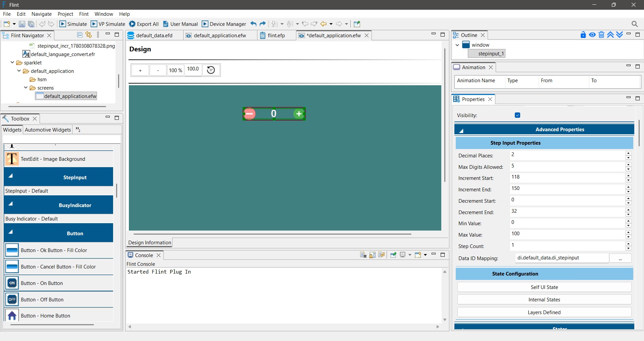This screenshot has width=644, height=341.
Task: Collapse the Advanced Properties section
Action: point(461,131)
